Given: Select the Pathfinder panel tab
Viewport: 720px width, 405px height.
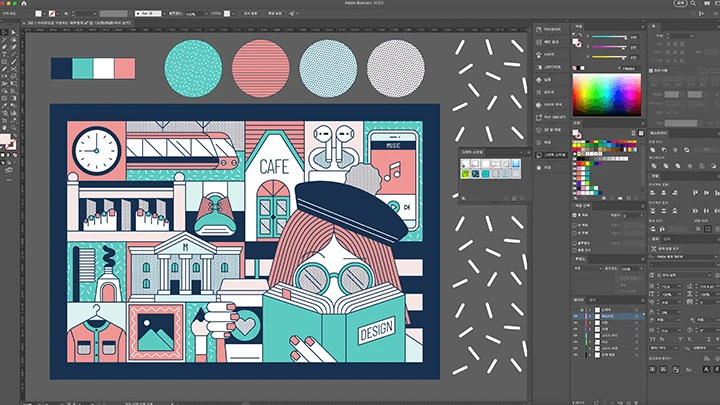Looking at the screenshot, I should pos(658,133).
